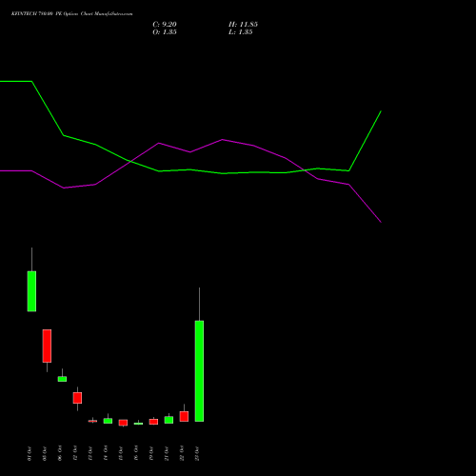Click the "06 Oct" date axis label
The height and width of the screenshot is (476, 476).
(60, 453)
